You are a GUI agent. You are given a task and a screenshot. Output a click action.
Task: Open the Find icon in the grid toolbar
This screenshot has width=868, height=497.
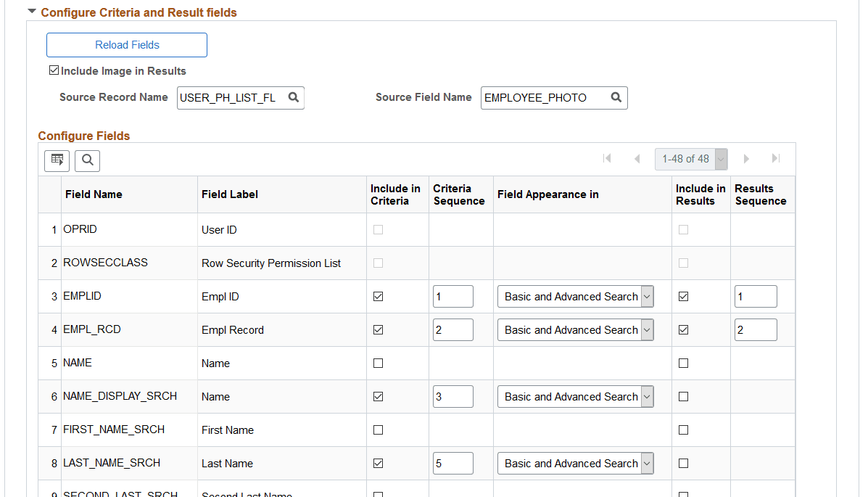point(87,160)
